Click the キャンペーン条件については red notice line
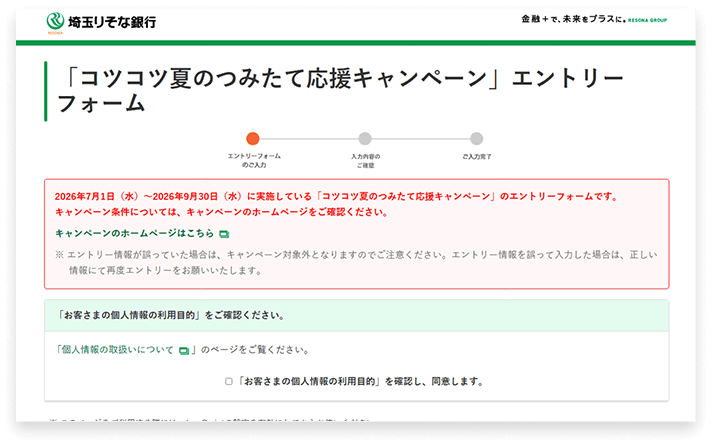This screenshot has height=446, width=712. click(x=222, y=212)
